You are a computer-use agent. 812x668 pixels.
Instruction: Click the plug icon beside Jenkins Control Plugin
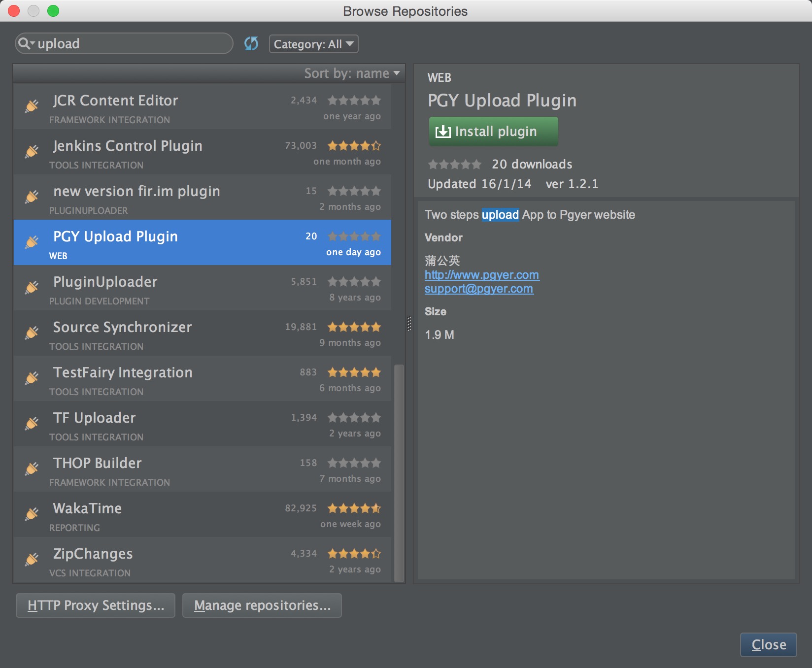(32, 151)
